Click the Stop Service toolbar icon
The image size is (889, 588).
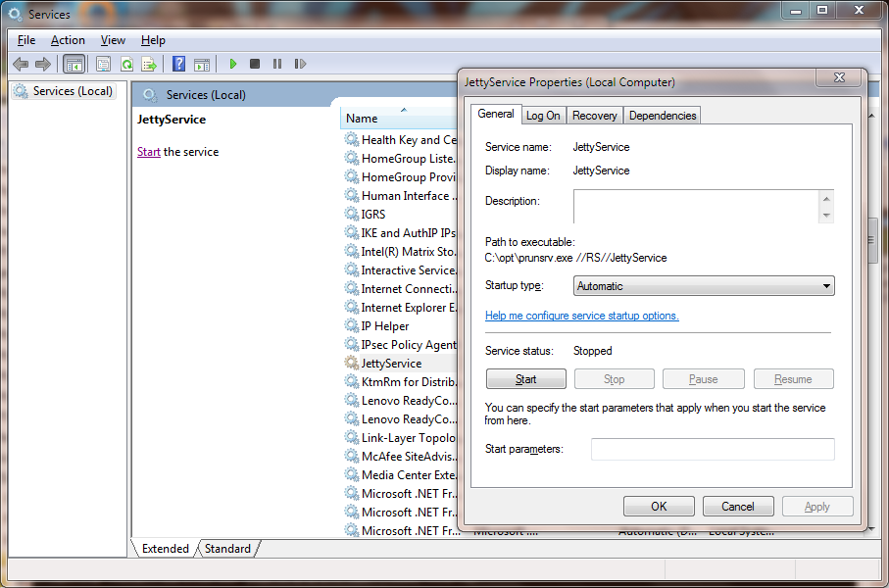255,64
